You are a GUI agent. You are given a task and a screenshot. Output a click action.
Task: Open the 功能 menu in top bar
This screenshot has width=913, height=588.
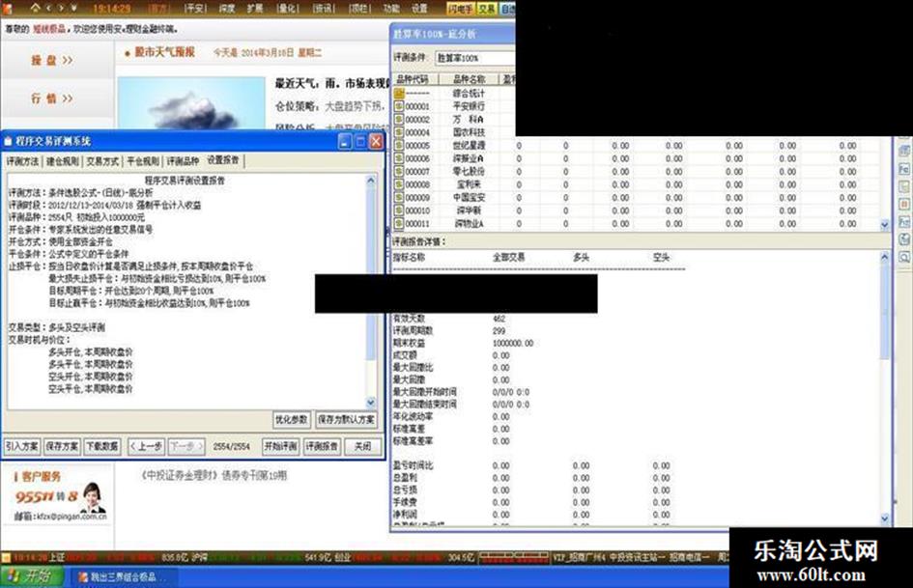pos(391,8)
